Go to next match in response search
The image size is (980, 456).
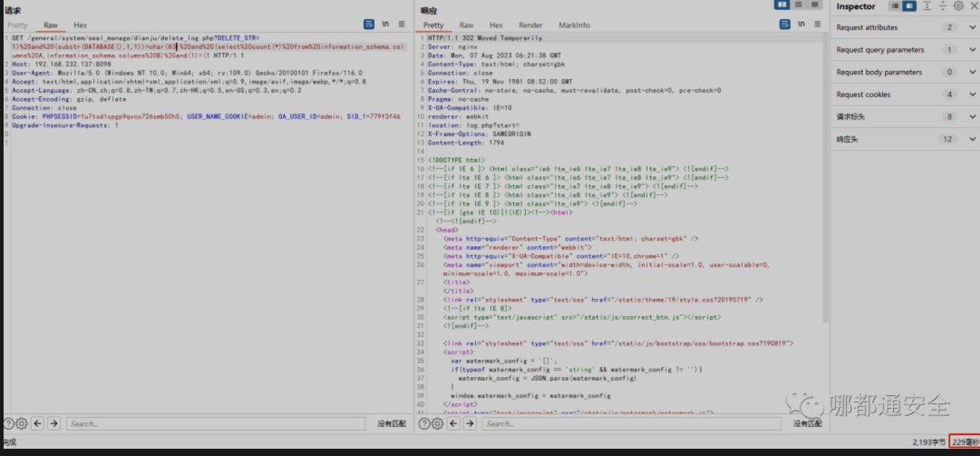point(470,424)
